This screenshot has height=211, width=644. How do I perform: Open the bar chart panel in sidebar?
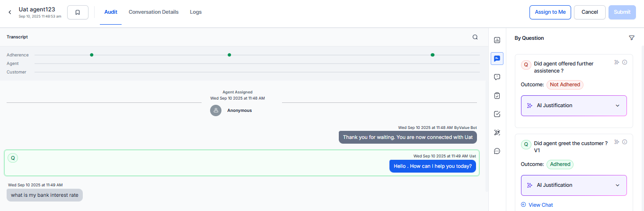click(497, 40)
